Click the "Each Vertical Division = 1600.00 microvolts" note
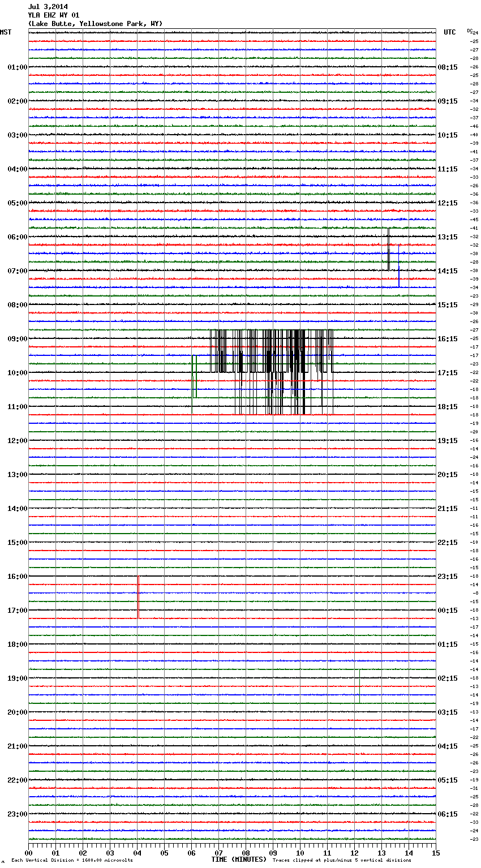 [x=72, y=861]
